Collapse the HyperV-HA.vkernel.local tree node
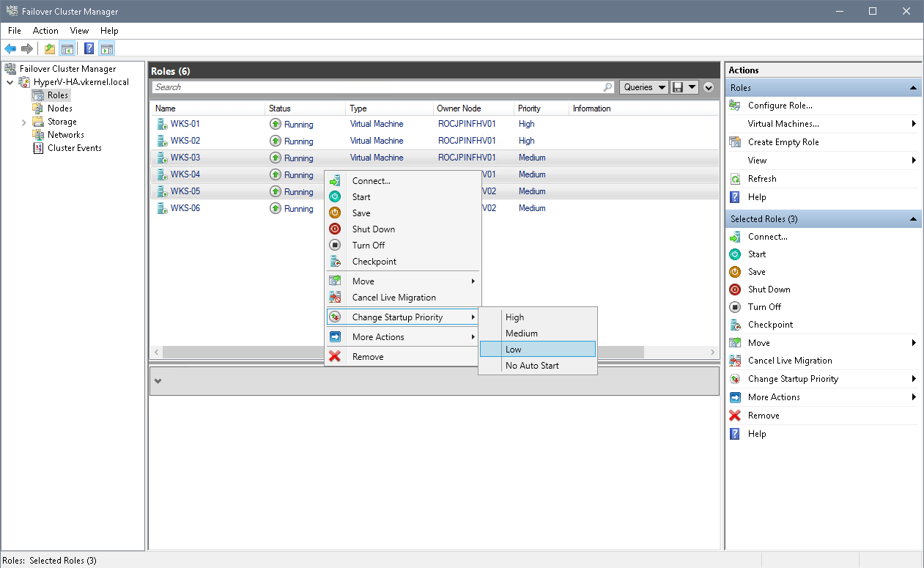924x568 pixels. coord(10,82)
